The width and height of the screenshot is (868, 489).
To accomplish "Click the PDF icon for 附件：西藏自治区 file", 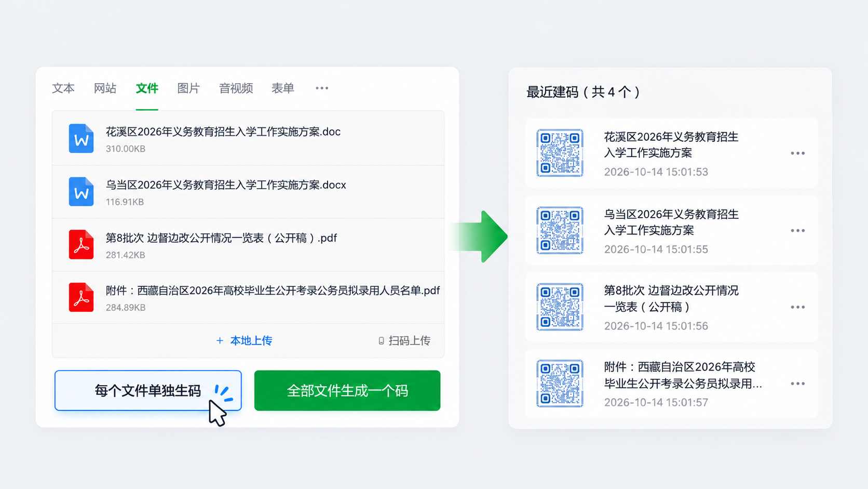I will click(81, 297).
